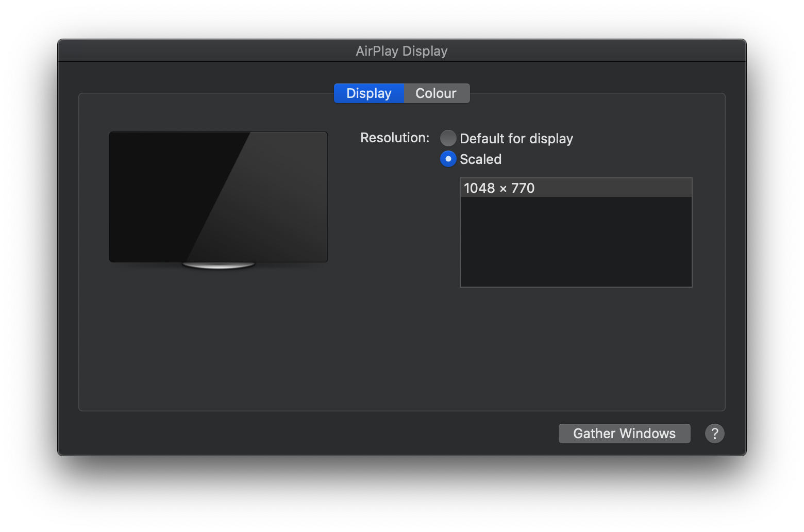This screenshot has width=804, height=532.
Task: Select the 1048 × 770 resolution row
Action: pyautogui.click(x=576, y=188)
